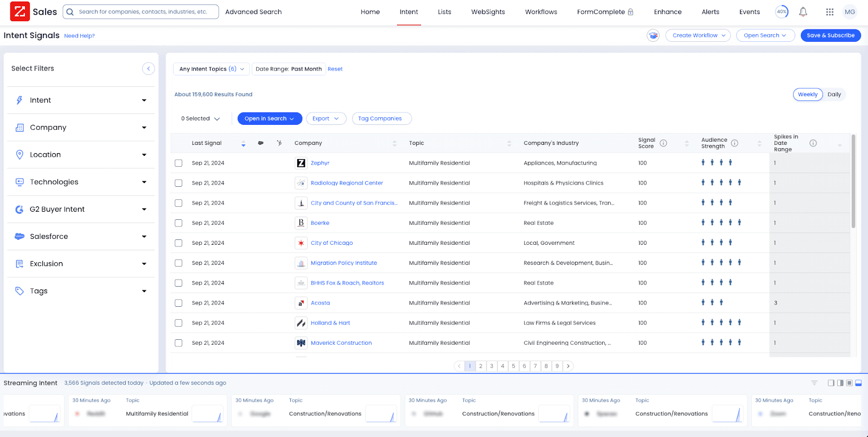The image size is (868, 437).
Task: Click the search magnifier icon
Action: tap(70, 12)
